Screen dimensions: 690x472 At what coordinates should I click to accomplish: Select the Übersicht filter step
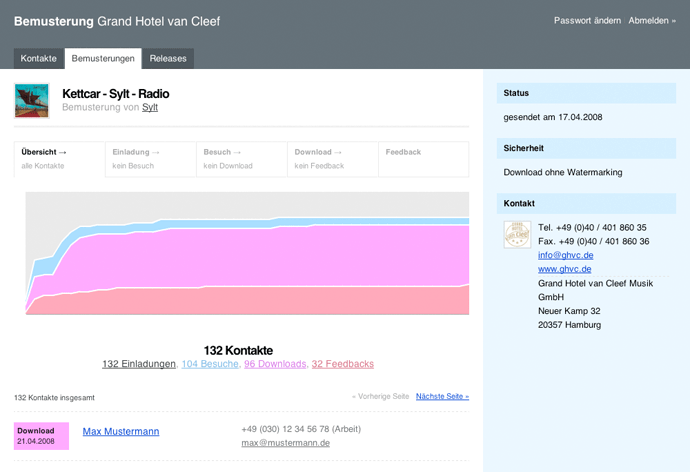point(59,159)
